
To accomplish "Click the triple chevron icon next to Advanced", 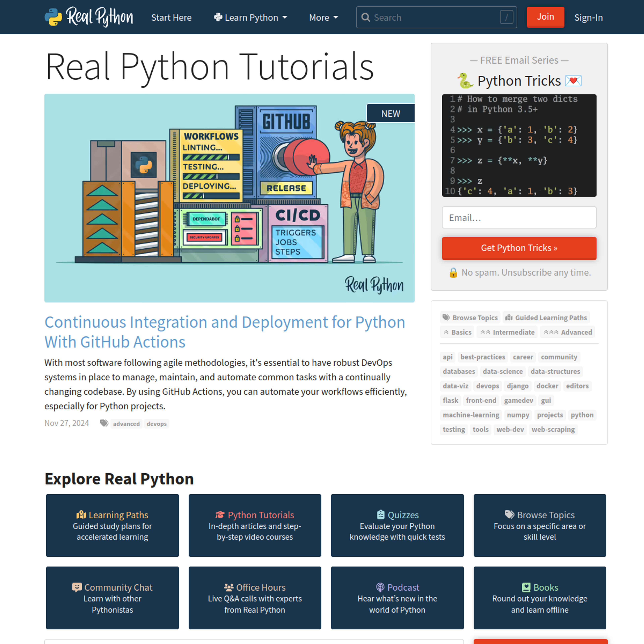I will click(551, 332).
